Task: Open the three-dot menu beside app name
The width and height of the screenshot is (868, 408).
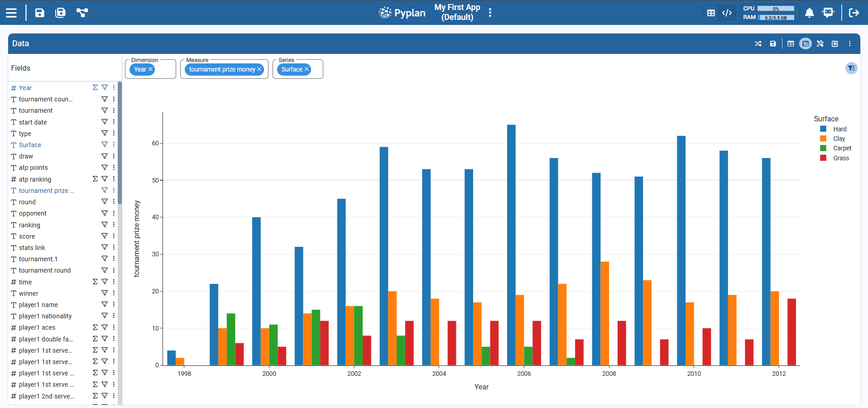Action: (x=490, y=13)
